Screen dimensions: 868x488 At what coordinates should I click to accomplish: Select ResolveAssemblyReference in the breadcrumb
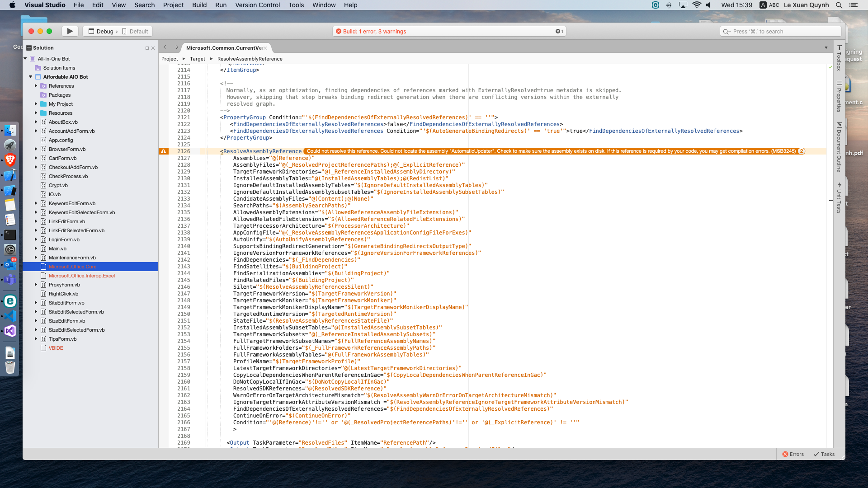click(250, 59)
